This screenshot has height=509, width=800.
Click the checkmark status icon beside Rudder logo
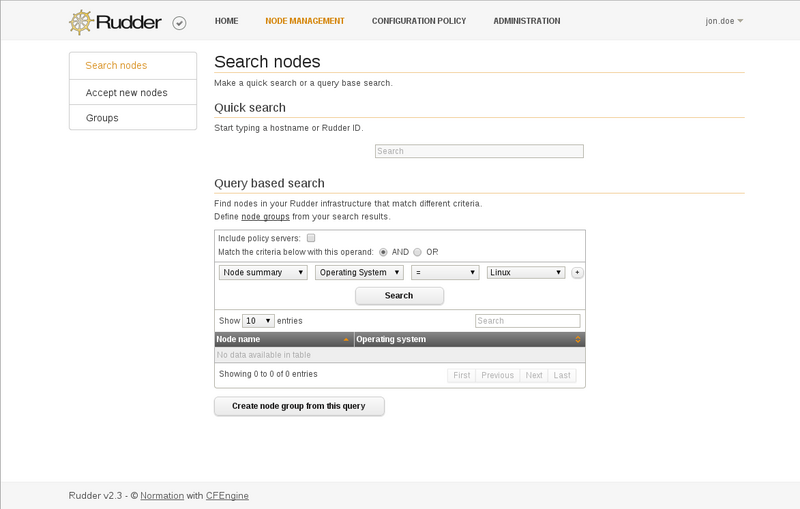click(x=179, y=23)
